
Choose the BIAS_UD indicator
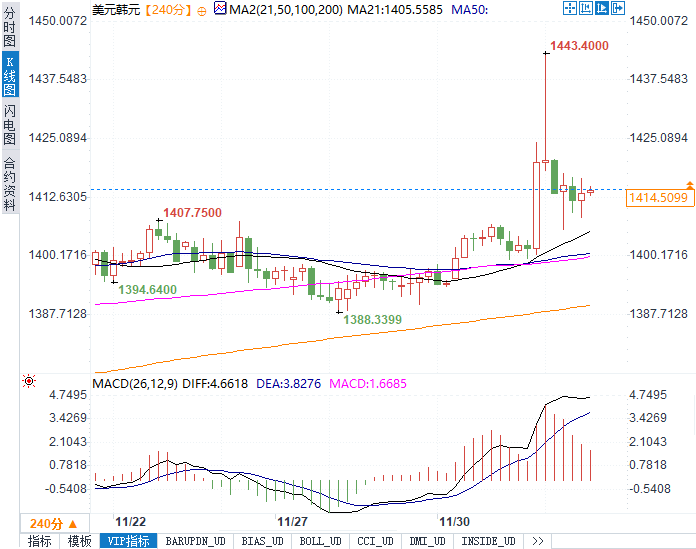[x=263, y=541]
